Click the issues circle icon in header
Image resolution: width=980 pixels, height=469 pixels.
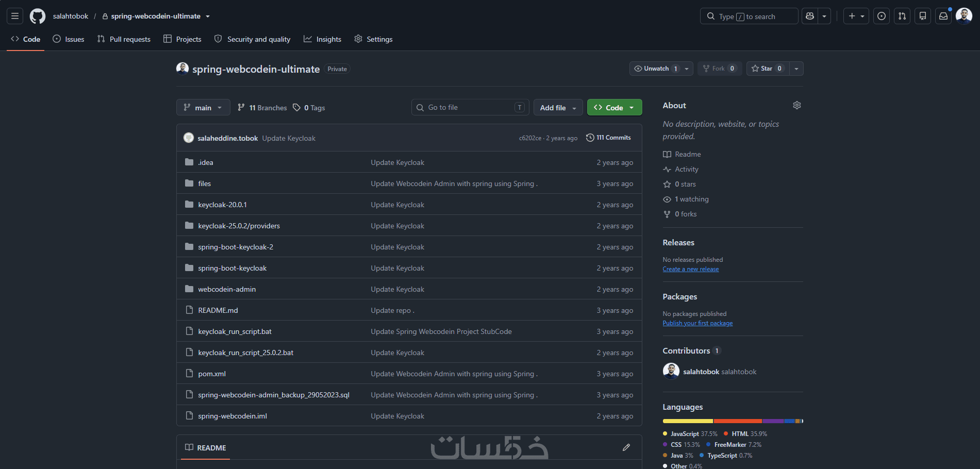pos(882,16)
